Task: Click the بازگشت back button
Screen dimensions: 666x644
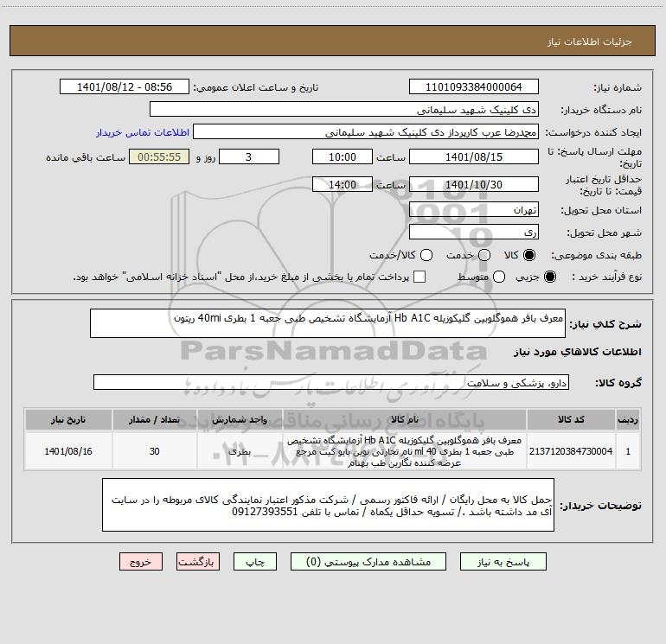Action: (198, 562)
